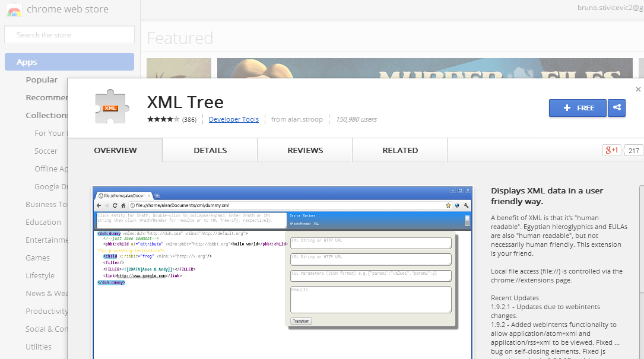Open the Developer Tools category link
Viewport: 644px width, 359px height.
tap(234, 119)
